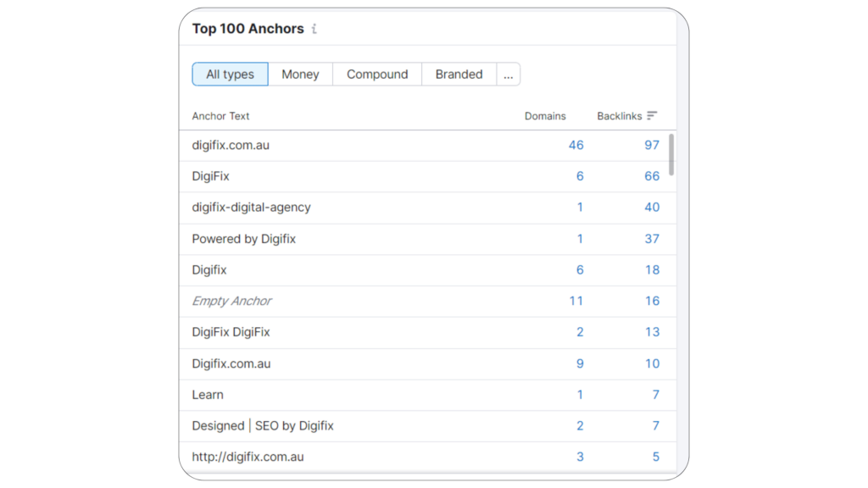Select the digifix-digital-agency anchor text
Image resolution: width=868 pixels, height=488 pixels.
pyautogui.click(x=251, y=207)
